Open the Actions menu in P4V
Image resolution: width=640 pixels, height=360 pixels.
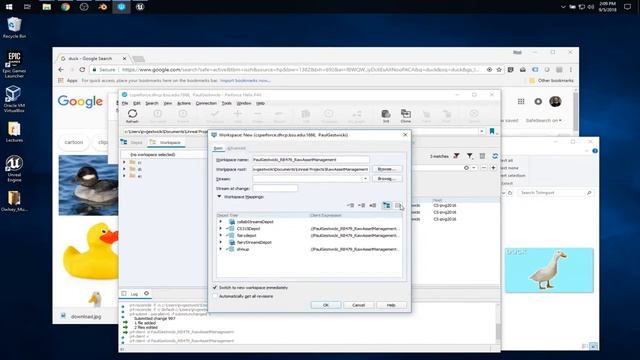184,103
